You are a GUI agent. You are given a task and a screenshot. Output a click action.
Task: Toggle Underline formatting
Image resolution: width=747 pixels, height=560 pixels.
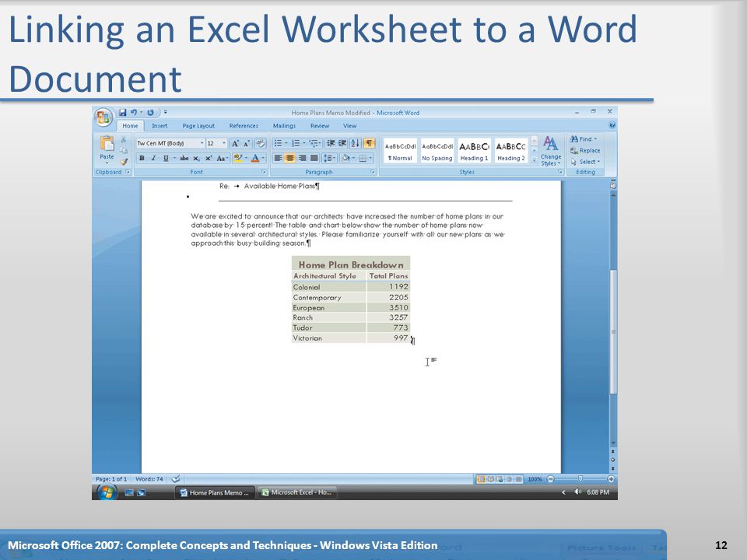166,158
